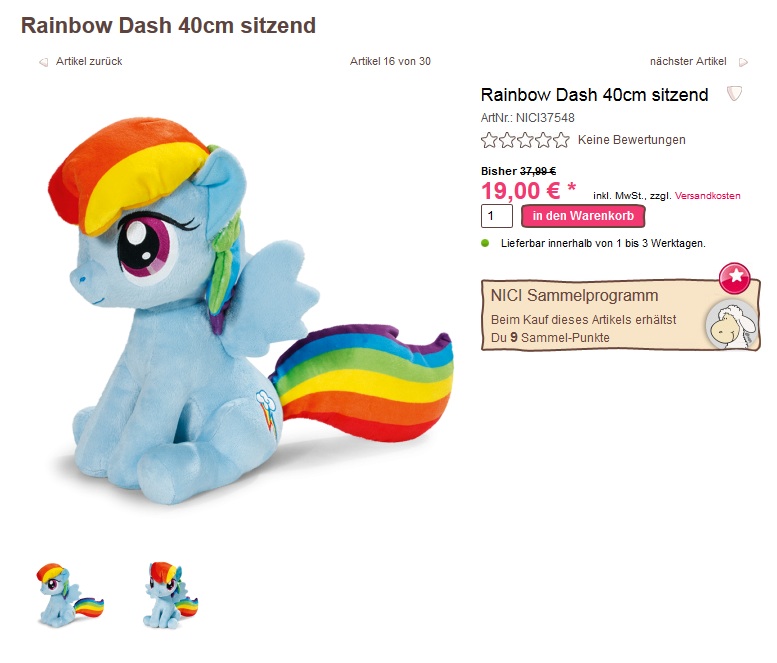Add to cart with in den Warenkorb
Screen dimensions: 777x663
(583, 216)
